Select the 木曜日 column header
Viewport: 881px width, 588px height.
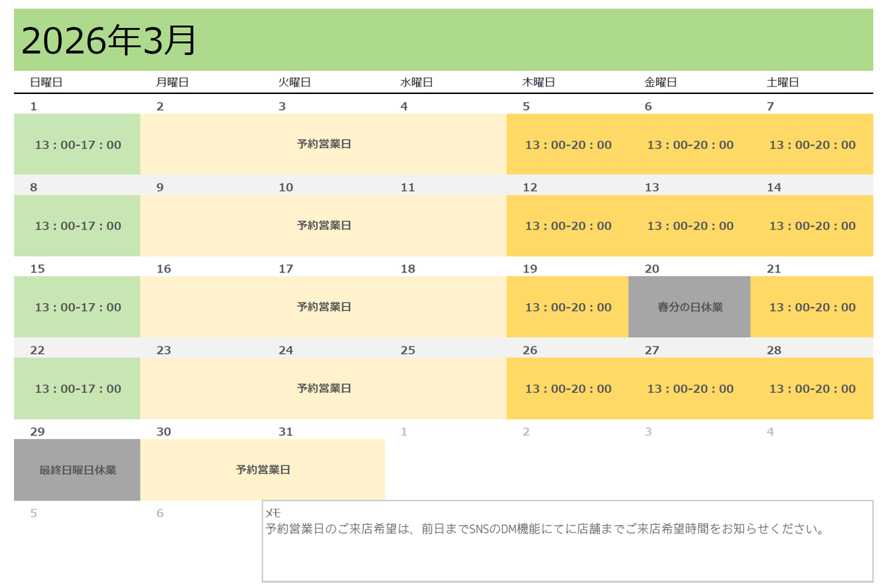coord(538,82)
